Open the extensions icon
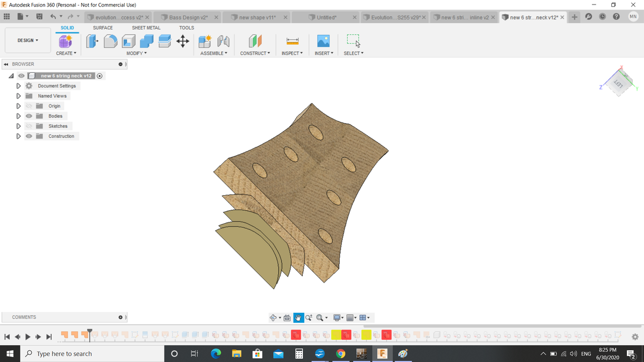The image size is (644, 362). [589, 17]
